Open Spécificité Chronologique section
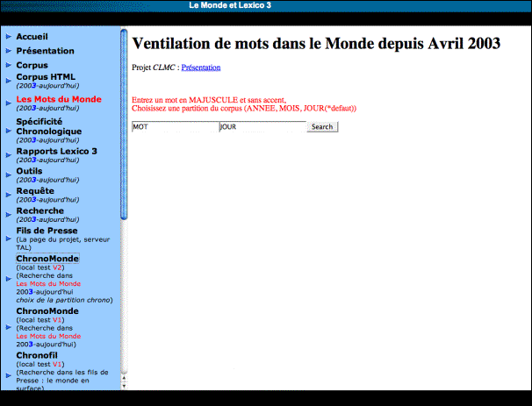 [49, 126]
